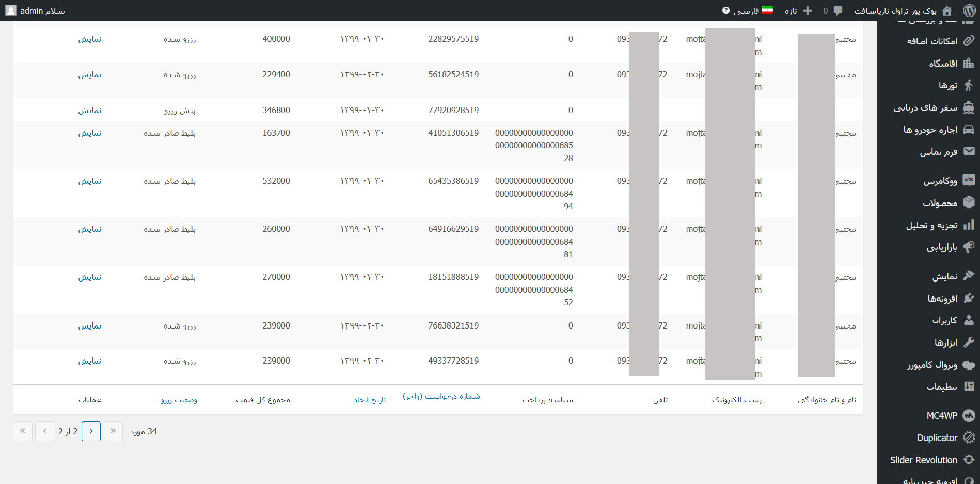Screen dimensions: 980x484
Task: Sort by شماره درخواست (واچر) column footer
Action: click(x=441, y=396)
